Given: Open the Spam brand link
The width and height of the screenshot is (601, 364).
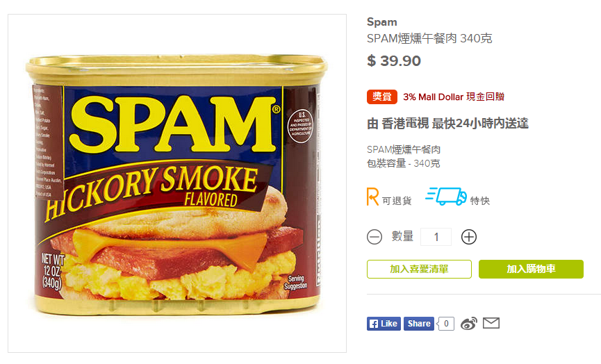Looking at the screenshot, I should [381, 22].
